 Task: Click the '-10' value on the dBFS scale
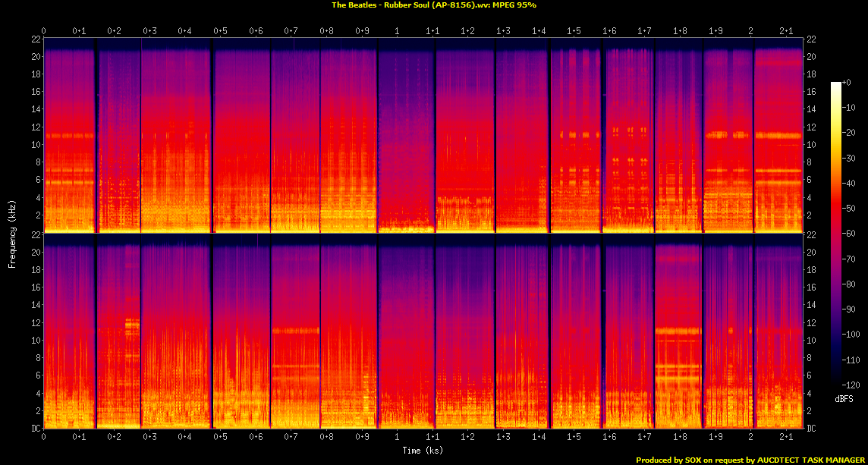point(848,108)
